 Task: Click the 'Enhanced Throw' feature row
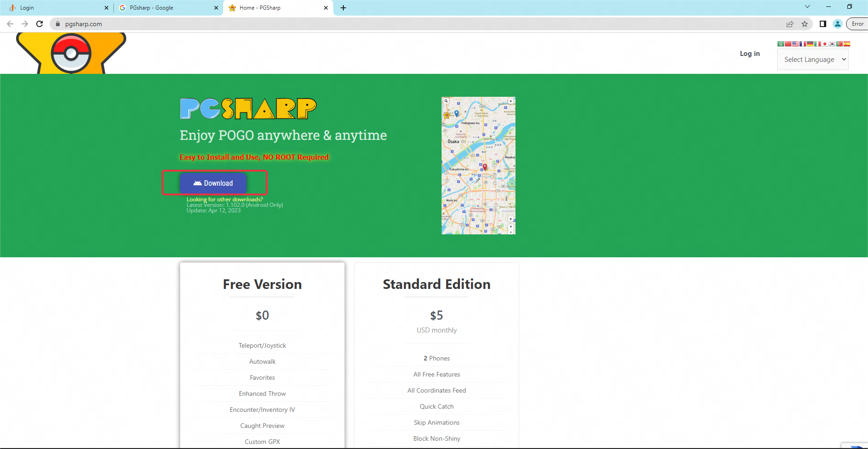click(x=262, y=394)
